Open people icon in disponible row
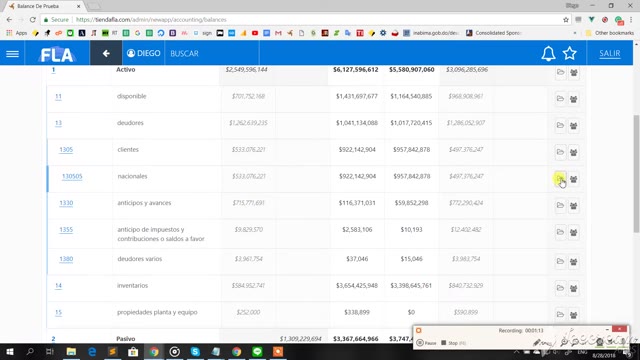The width and height of the screenshot is (640, 360). [x=573, y=99]
